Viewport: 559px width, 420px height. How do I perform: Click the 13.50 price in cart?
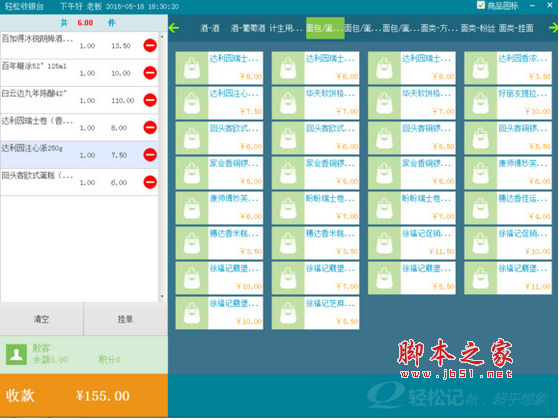pos(121,46)
